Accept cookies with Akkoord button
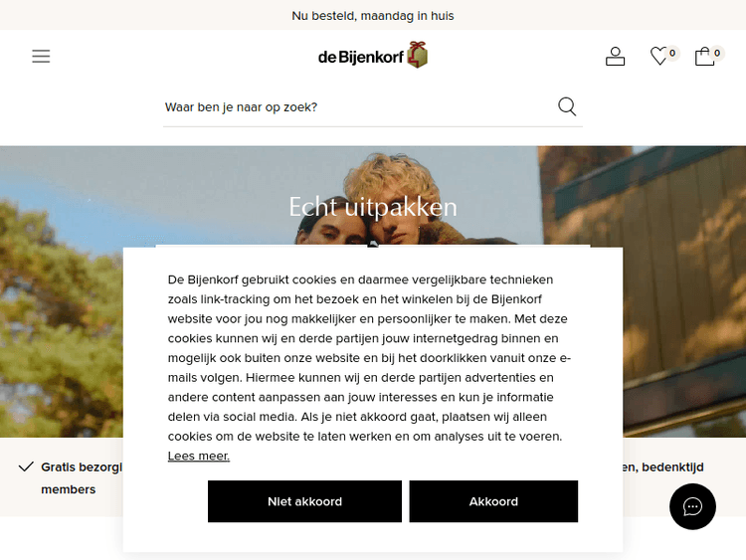This screenshot has width=746, height=560. click(x=493, y=501)
